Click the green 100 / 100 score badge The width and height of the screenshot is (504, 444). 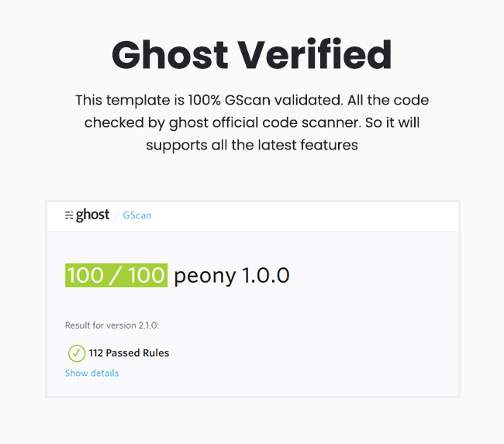point(116,275)
